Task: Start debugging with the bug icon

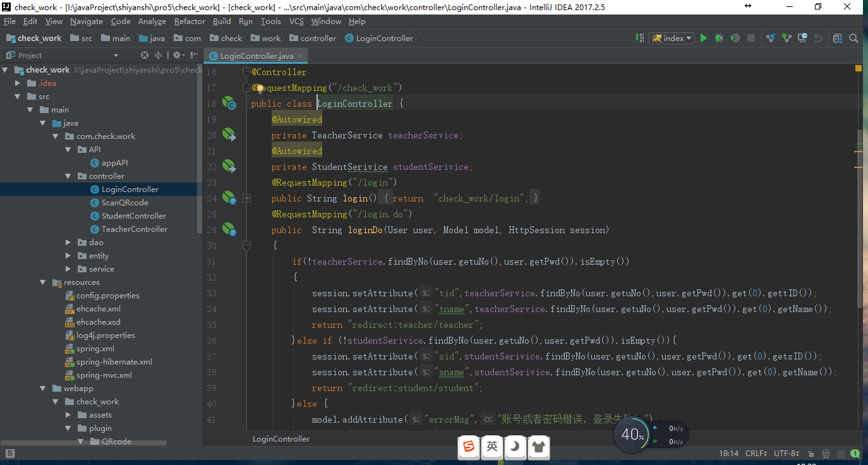Action: click(x=719, y=39)
